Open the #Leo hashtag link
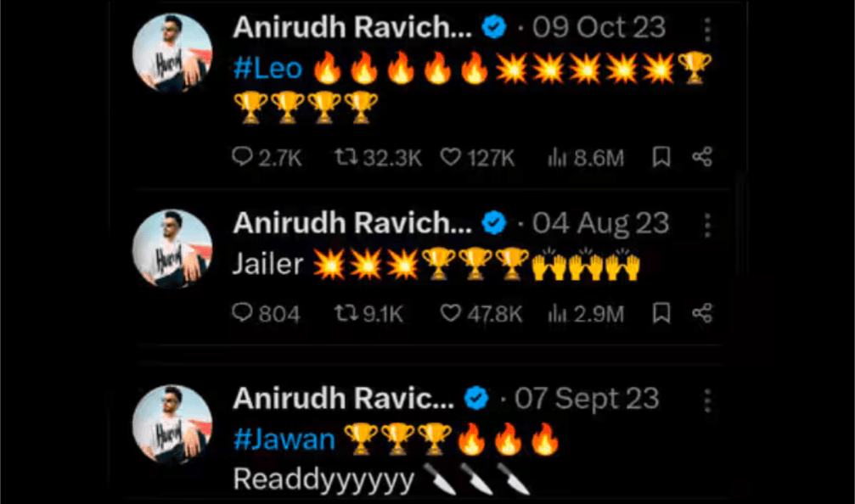The image size is (855, 504). point(267,69)
